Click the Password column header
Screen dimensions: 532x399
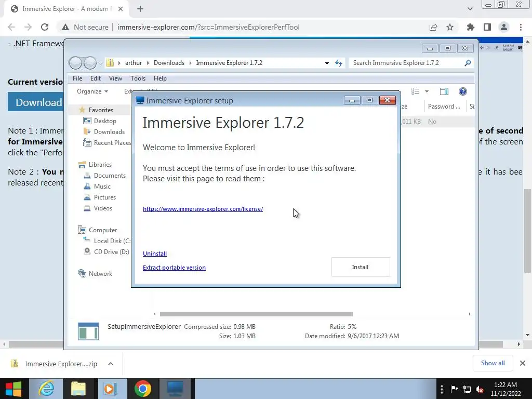point(445,107)
